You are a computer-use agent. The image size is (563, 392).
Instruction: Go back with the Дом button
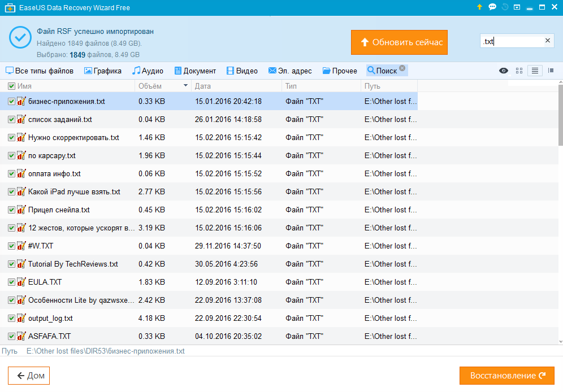tap(29, 376)
